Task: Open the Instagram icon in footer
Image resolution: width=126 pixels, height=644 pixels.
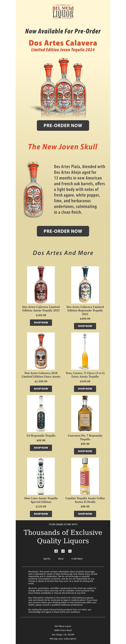Action: [63, 551]
